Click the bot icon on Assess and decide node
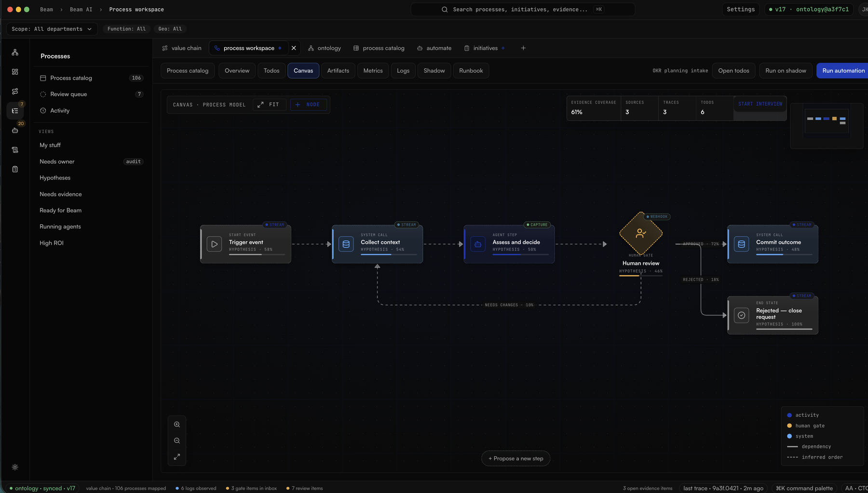This screenshot has width=868, height=493. coord(478,244)
